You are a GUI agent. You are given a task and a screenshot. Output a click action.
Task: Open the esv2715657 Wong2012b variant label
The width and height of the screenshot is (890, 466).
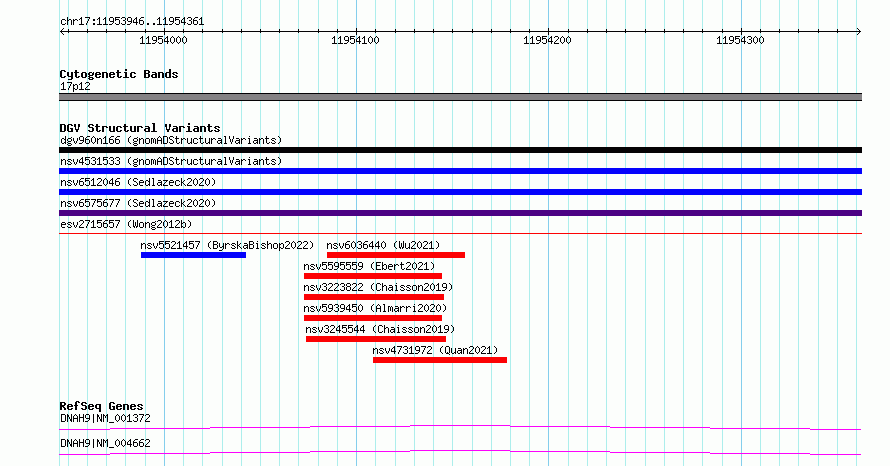[x=126, y=224]
